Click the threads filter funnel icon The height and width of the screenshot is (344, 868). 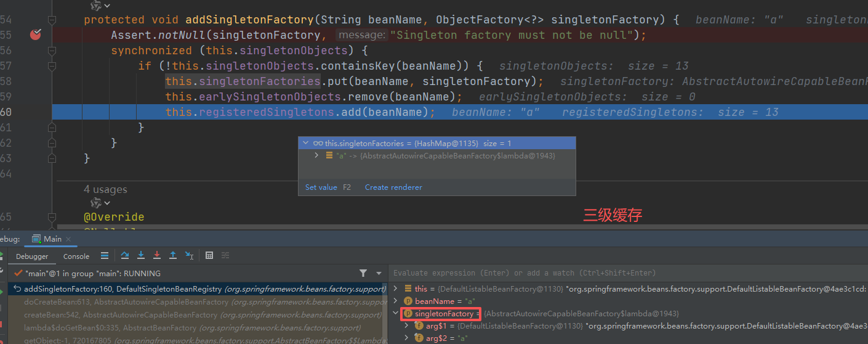(x=363, y=273)
